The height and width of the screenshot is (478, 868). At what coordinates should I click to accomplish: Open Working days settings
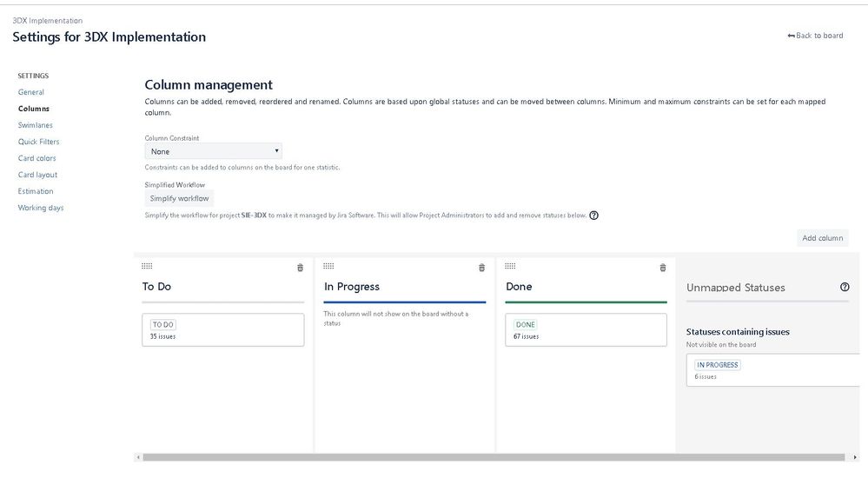pyautogui.click(x=41, y=208)
